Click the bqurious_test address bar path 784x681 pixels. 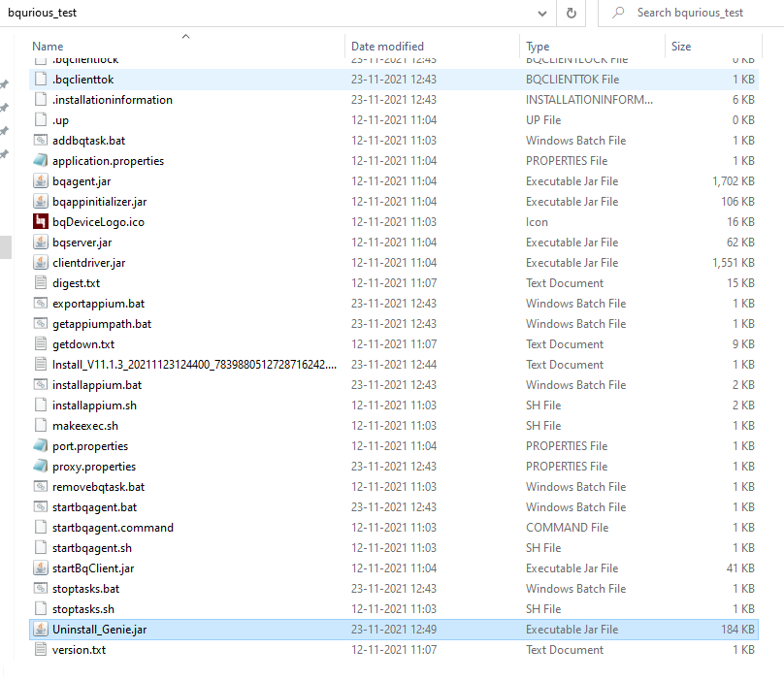click(43, 13)
